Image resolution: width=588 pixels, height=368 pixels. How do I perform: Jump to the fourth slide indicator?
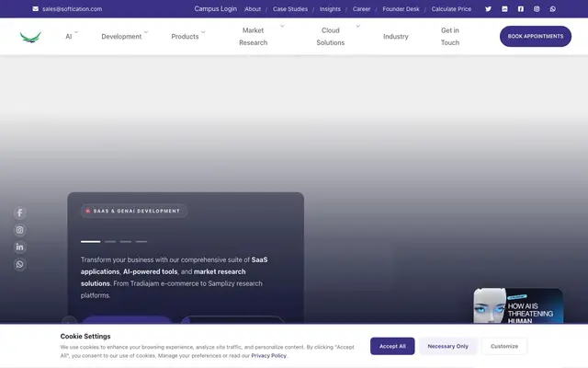(x=141, y=241)
